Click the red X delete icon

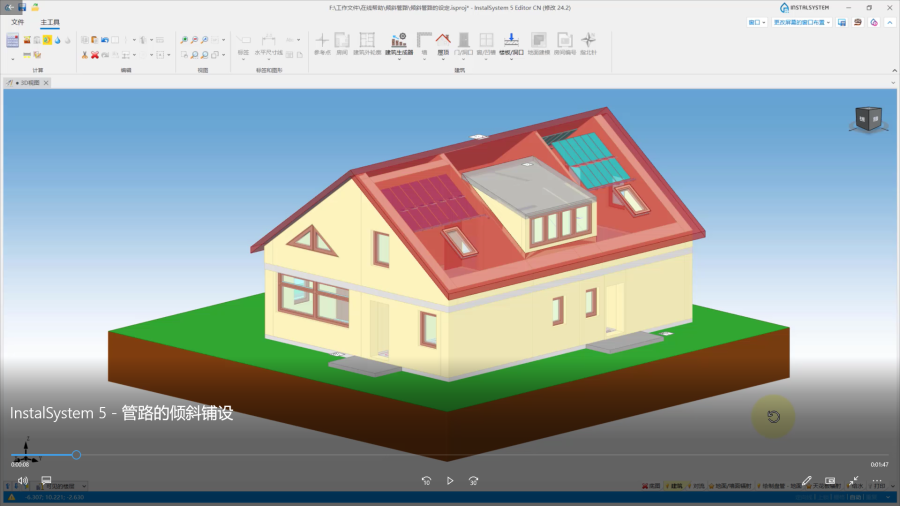coord(95,55)
